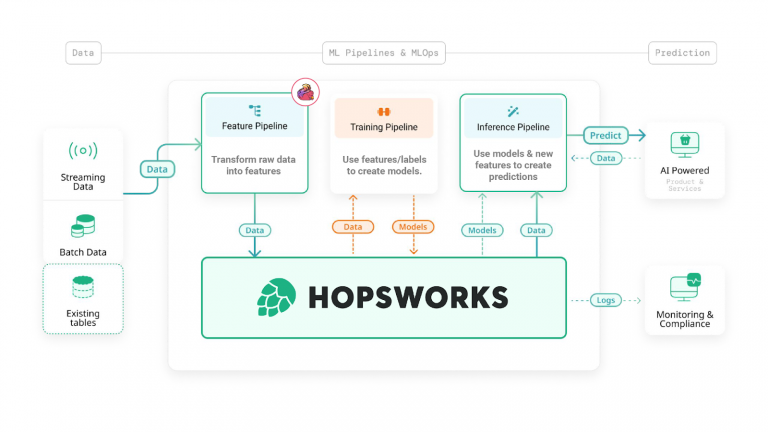Click the Streaming Data broadcast icon
768x432 pixels.
pos(83,150)
